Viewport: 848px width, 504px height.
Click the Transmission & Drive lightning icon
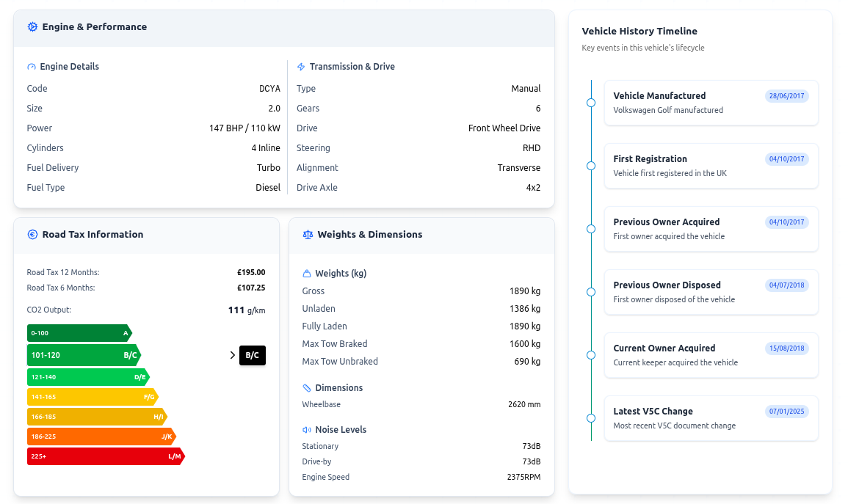pos(301,67)
